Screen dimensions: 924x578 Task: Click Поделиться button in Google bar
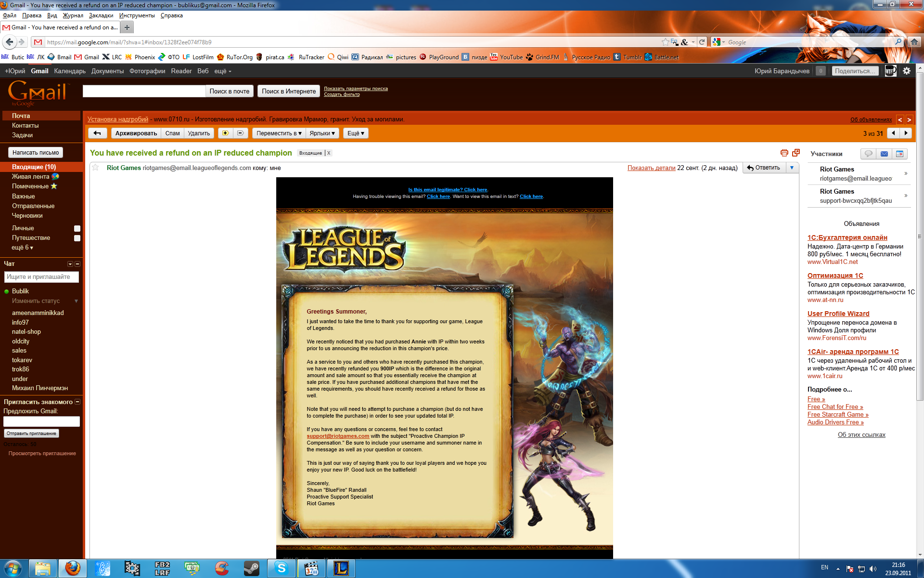pyautogui.click(x=855, y=71)
